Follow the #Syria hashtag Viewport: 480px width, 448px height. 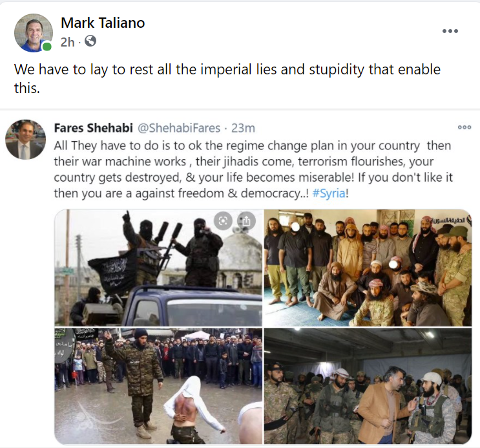pyautogui.click(x=329, y=193)
